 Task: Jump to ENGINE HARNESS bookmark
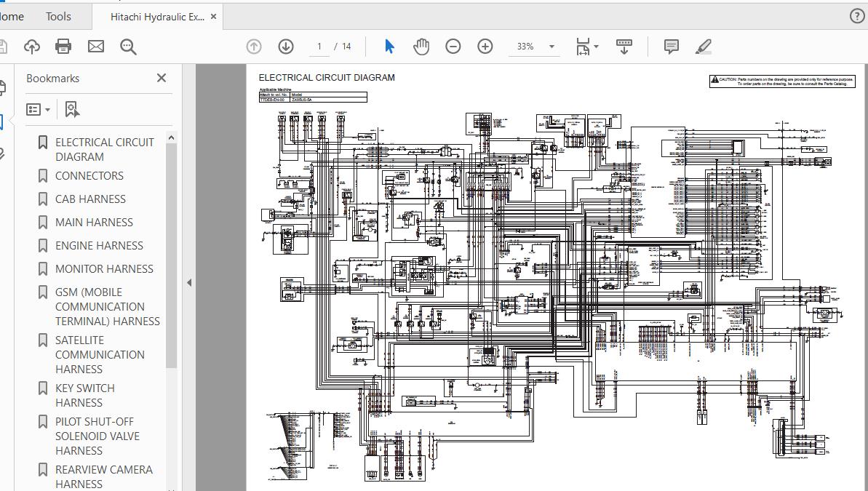coord(99,245)
